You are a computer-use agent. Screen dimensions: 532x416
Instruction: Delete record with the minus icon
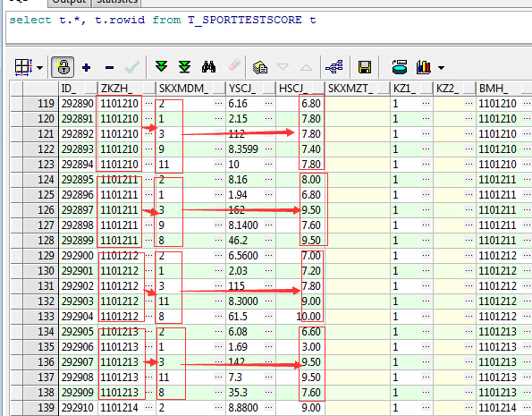[x=109, y=68]
